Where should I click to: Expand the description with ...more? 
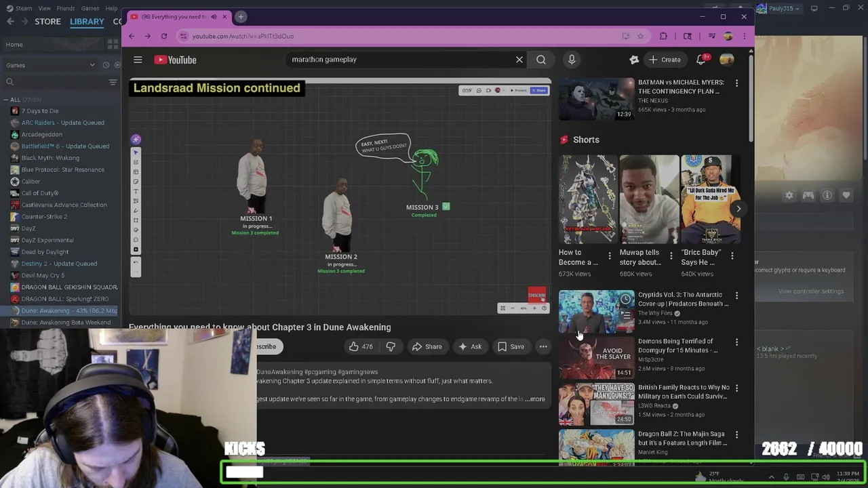coord(535,399)
